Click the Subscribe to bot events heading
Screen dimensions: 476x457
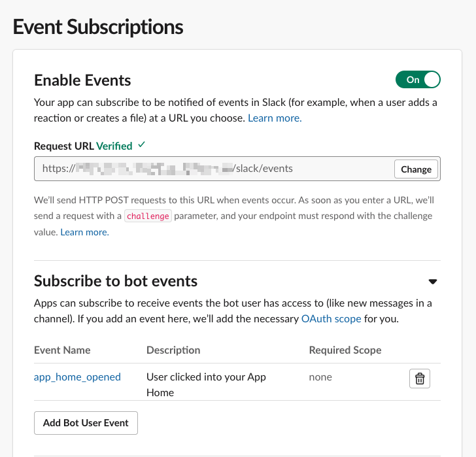click(x=116, y=281)
